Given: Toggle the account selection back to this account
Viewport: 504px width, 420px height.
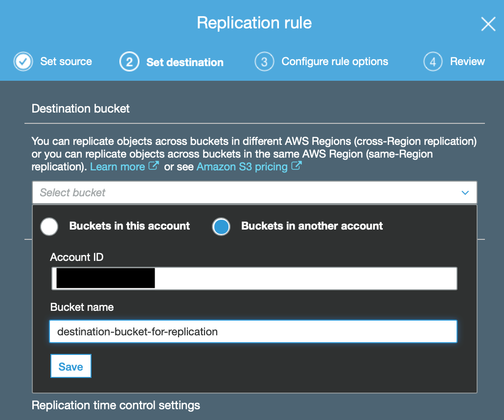Looking at the screenshot, I should [x=49, y=226].
